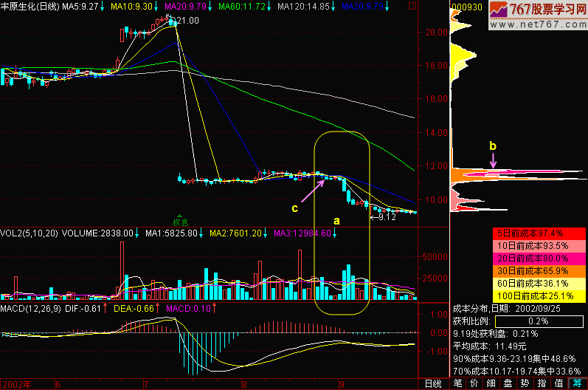Click the 21.00 high price marker
The height and width of the screenshot is (390, 588).
[185, 21]
